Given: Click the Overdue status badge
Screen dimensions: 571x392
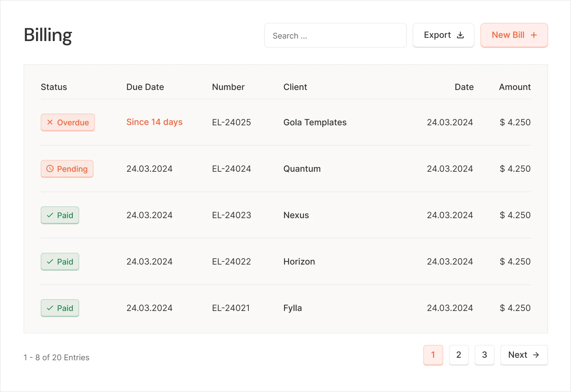Looking at the screenshot, I should click(x=68, y=122).
